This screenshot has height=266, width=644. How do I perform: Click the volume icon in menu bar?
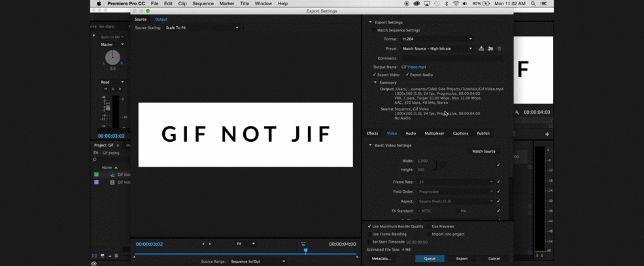coord(465,3)
